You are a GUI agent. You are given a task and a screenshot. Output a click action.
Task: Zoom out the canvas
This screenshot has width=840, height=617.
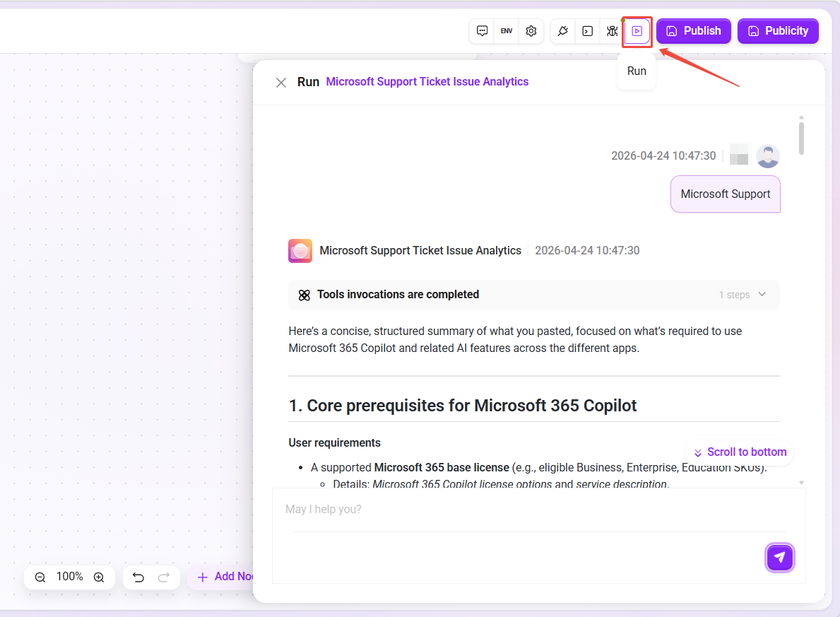click(x=40, y=577)
